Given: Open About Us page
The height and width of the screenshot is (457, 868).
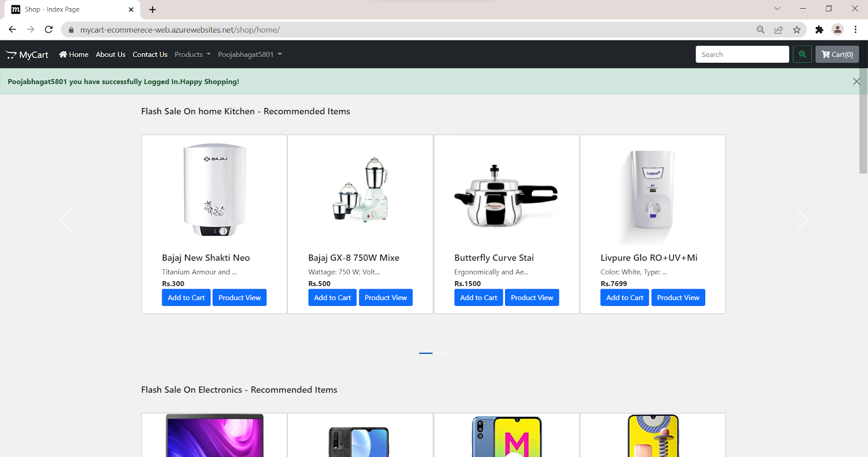Looking at the screenshot, I should 111,54.
